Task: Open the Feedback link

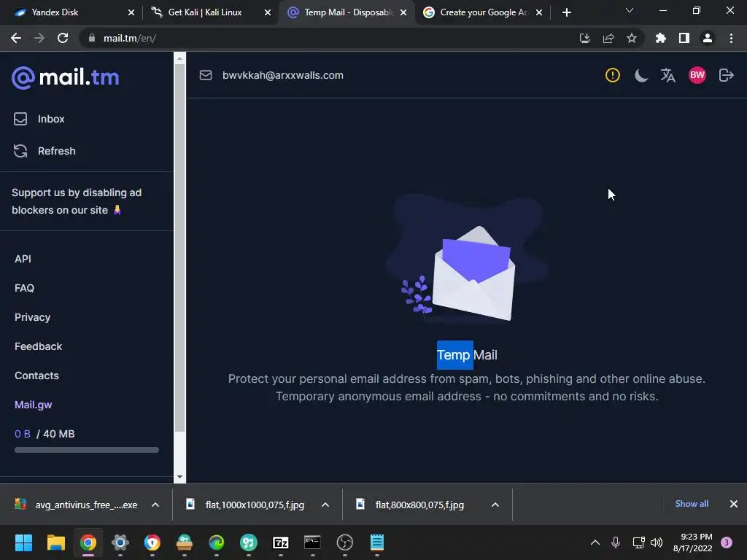Action: [x=38, y=346]
